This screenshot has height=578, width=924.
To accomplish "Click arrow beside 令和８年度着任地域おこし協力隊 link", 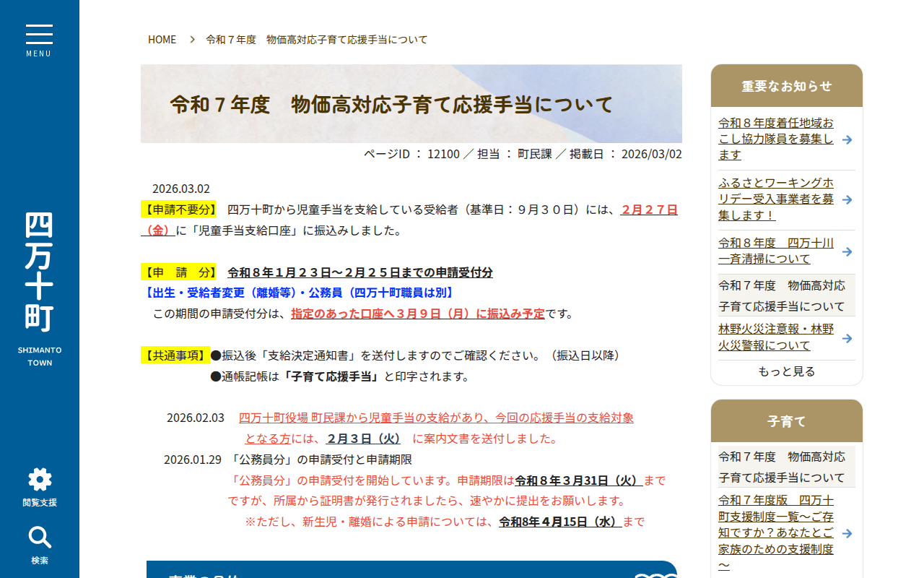I will [x=847, y=139].
